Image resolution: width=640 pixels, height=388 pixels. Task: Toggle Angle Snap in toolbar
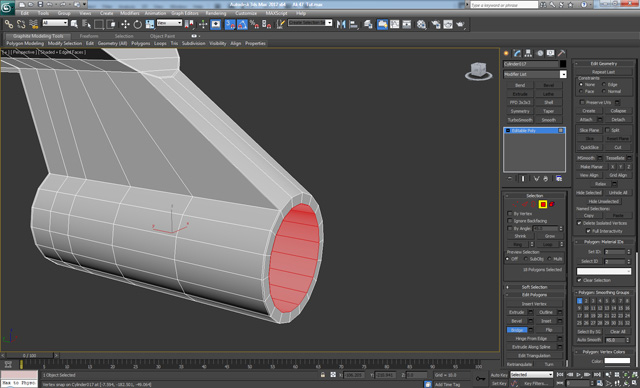(x=242, y=24)
